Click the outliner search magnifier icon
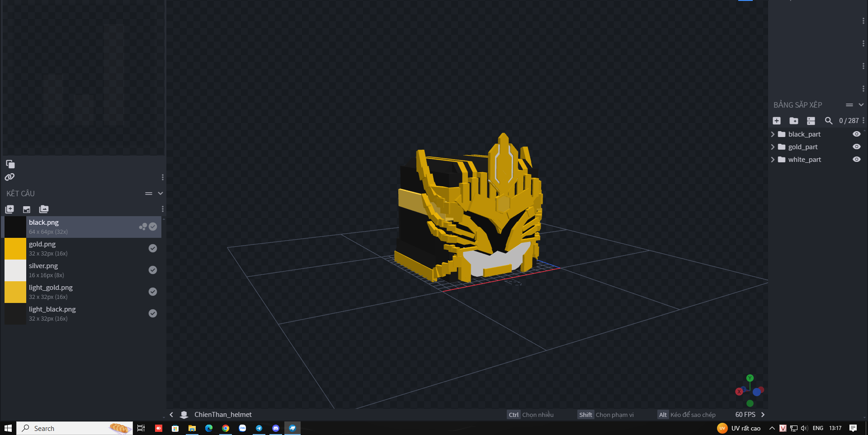 (828, 121)
